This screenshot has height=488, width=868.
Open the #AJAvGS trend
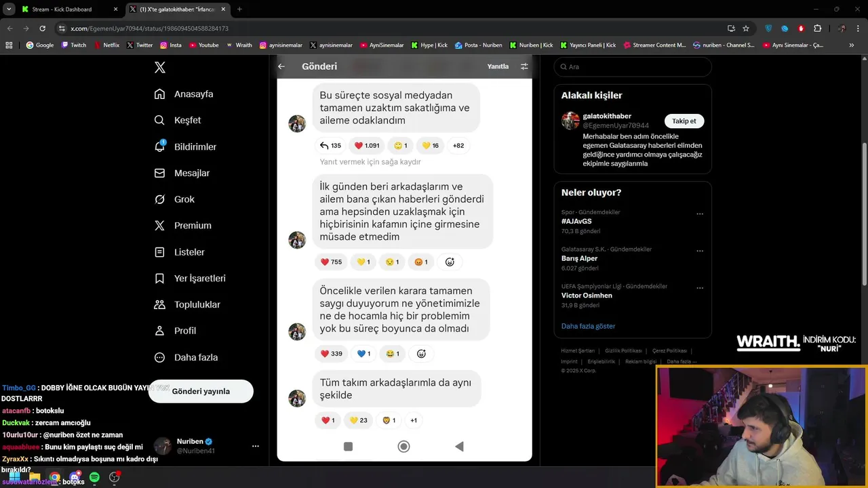point(576,221)
